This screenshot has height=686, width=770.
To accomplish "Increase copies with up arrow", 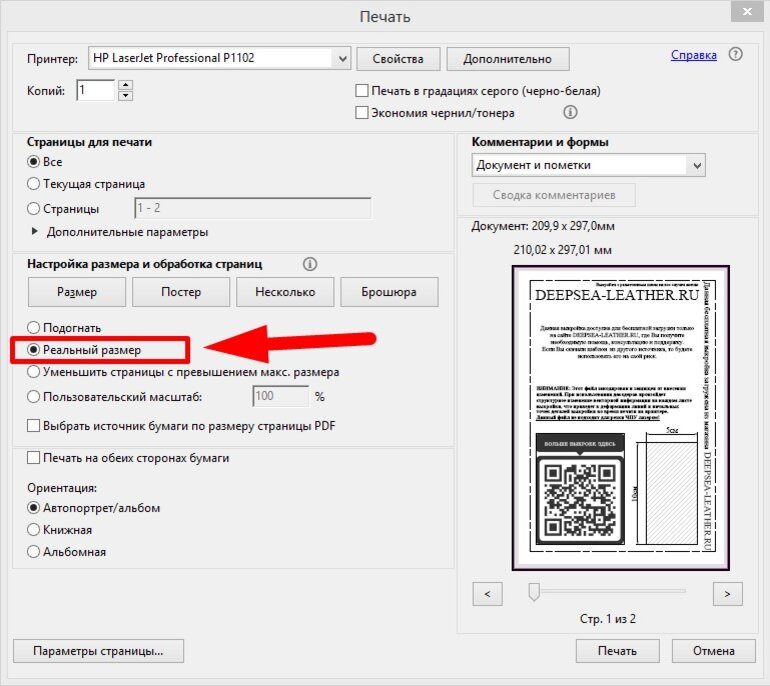I will pos(126,84).
